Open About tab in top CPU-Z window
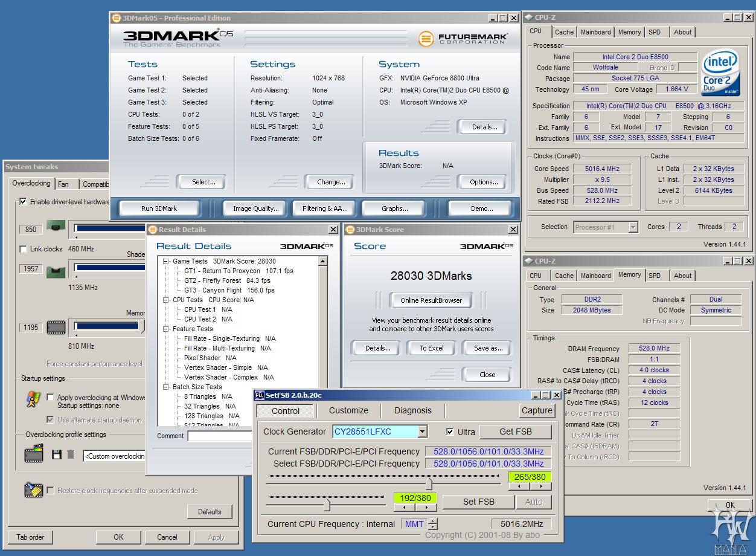Image resolution: width=756 pixels, height=556 pixels. pos(683,32)
